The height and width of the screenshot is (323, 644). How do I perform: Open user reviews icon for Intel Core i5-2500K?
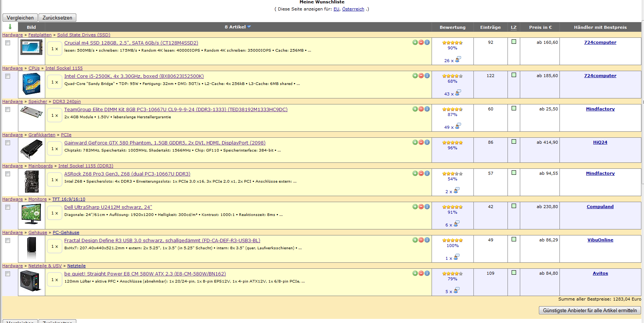458,92
